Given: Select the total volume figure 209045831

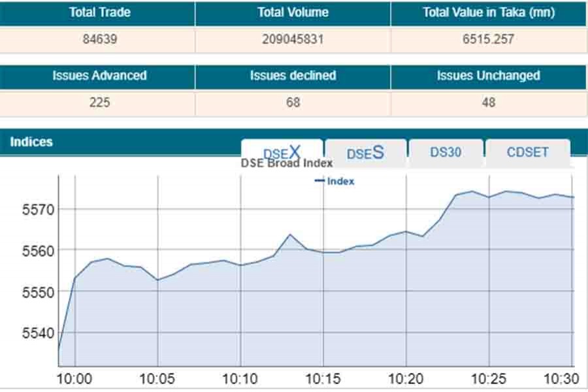Looking at the screenshot, I should pos(293,39).
